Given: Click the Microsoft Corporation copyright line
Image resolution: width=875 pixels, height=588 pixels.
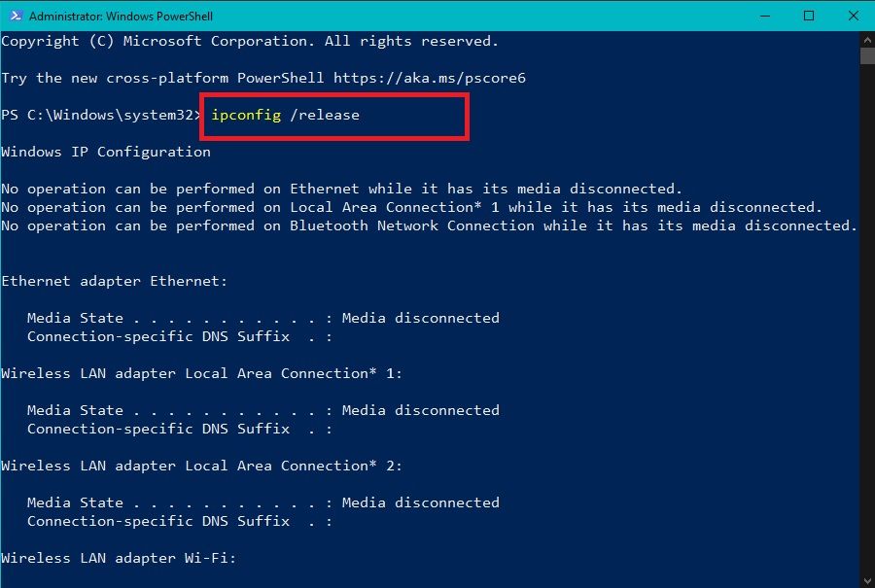Looking at the screenshot, I should coord(253,41).
